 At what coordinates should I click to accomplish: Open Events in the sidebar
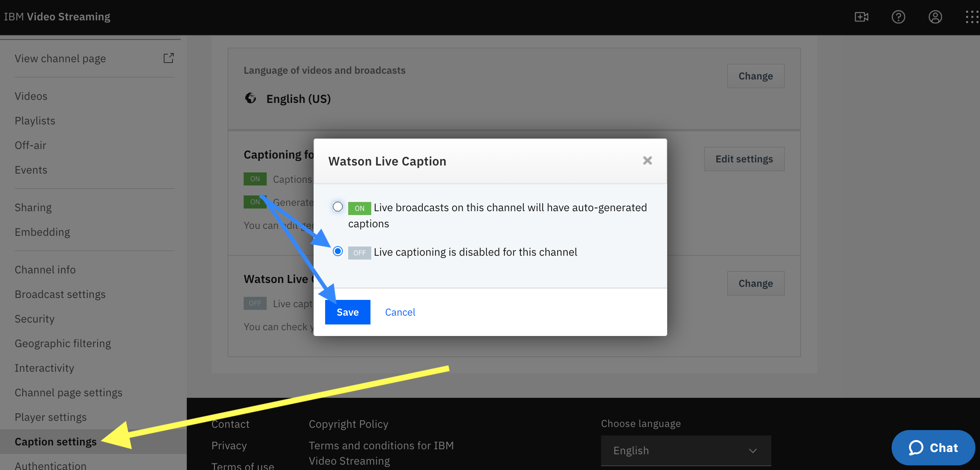(31, 170)
